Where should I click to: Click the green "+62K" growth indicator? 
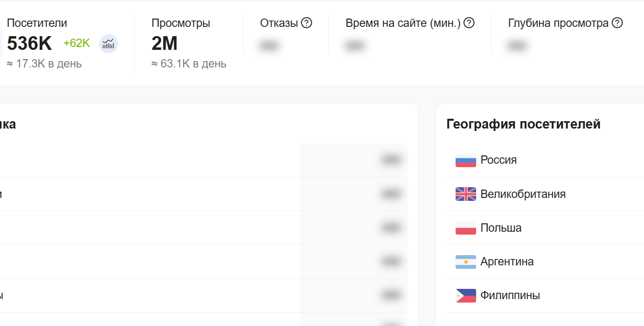pyautogui.click(x=77, y=43)
